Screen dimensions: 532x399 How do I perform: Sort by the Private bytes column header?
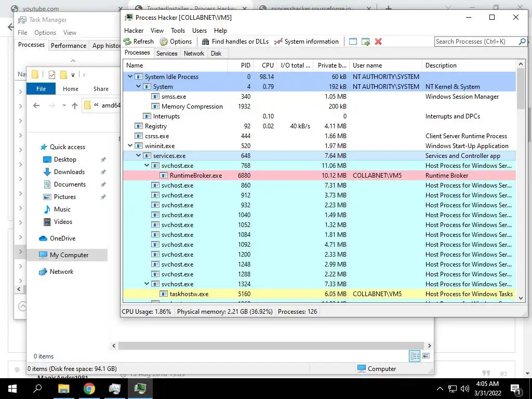[x=332, y=65]
